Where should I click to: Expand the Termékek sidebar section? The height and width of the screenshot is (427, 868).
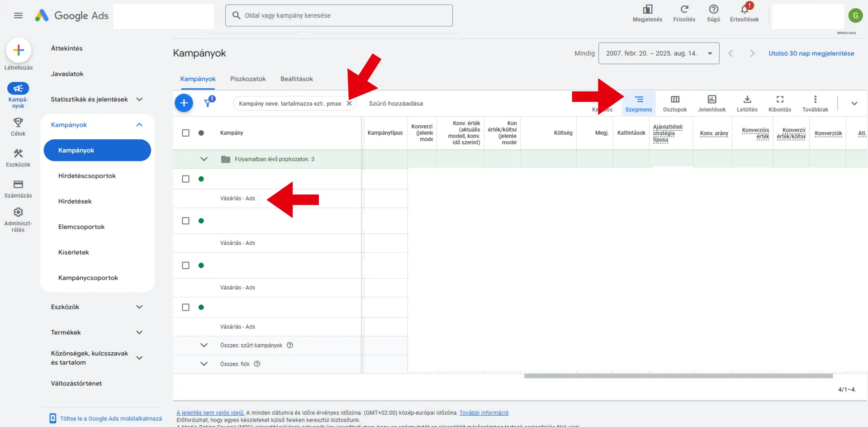coord(139,332)
